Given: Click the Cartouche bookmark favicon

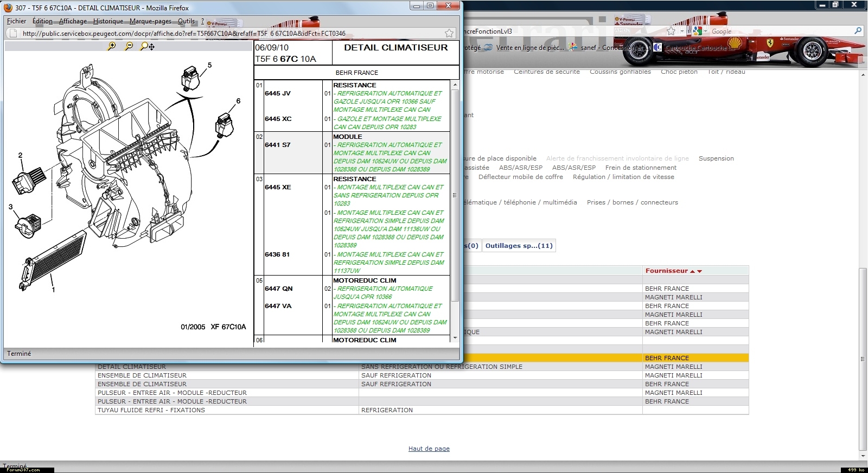Looking at the screenshot, I should (x=658, y=47).
